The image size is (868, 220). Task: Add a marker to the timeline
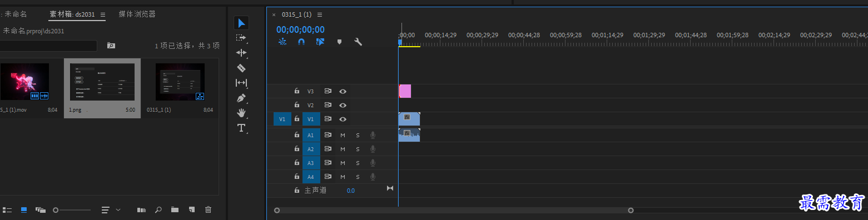pyautogui.click(x=339, y=42)
